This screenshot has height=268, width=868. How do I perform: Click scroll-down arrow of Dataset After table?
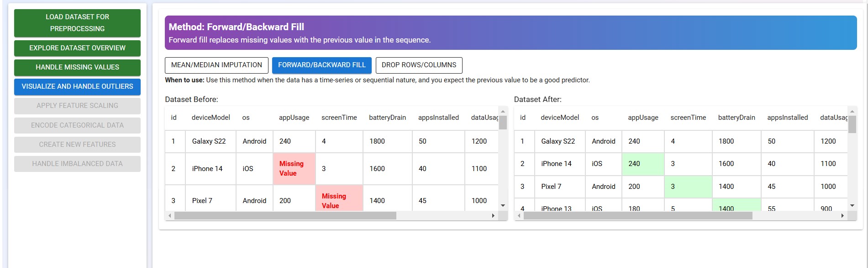(852, 205)
